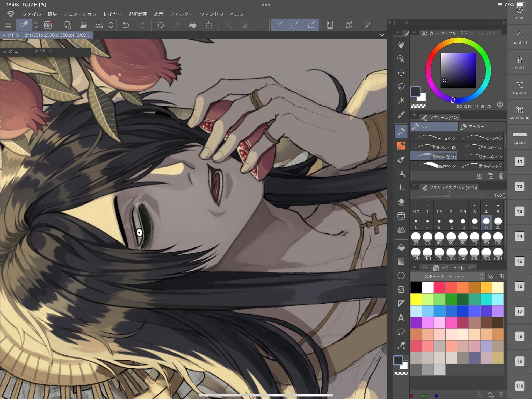Click the Undo arrow in command bar
The image size is (532, 399).
[x=126, y=25]
